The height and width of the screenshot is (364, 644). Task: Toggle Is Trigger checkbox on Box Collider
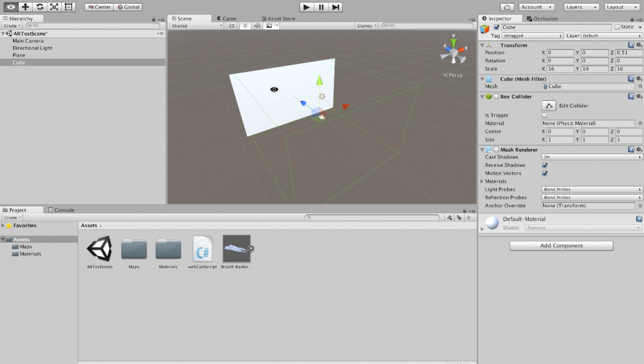545,115
